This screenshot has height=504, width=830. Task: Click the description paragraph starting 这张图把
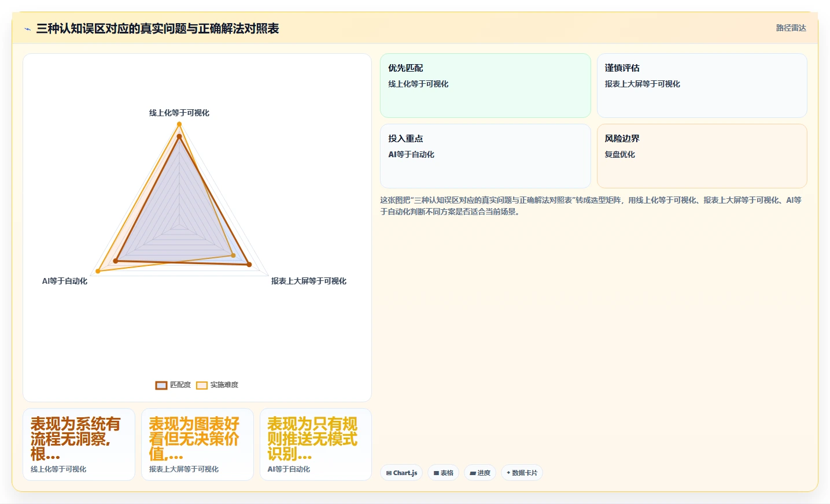591,206
